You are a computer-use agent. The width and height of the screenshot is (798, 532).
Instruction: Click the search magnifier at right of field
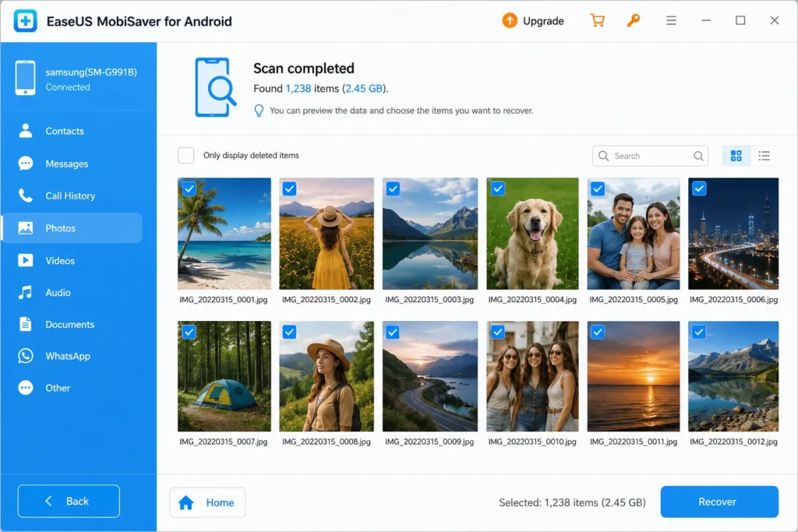coord(698,156)
